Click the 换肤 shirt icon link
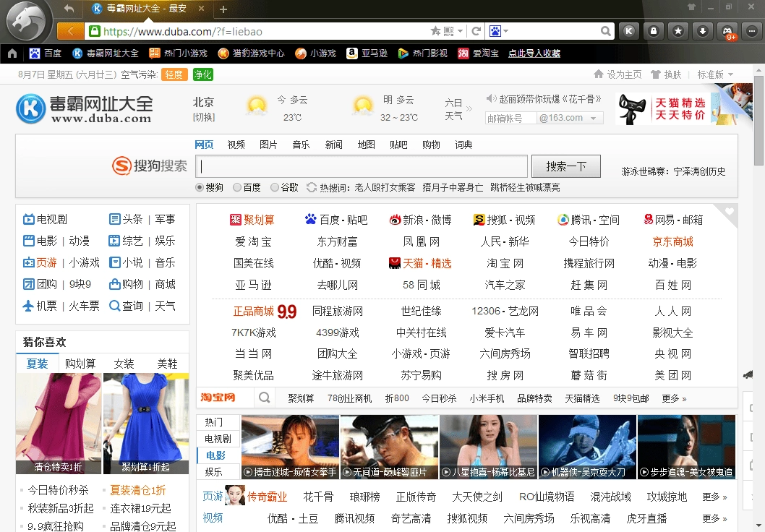The height and width of the screenshot is (532, 765). [x=666, y=74]
